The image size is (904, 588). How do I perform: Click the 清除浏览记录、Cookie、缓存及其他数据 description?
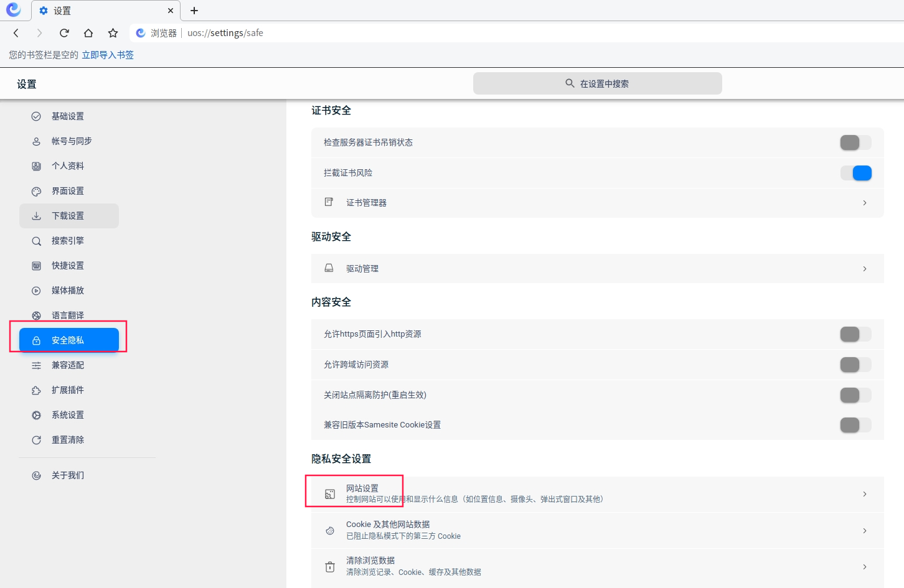(413, 572)
